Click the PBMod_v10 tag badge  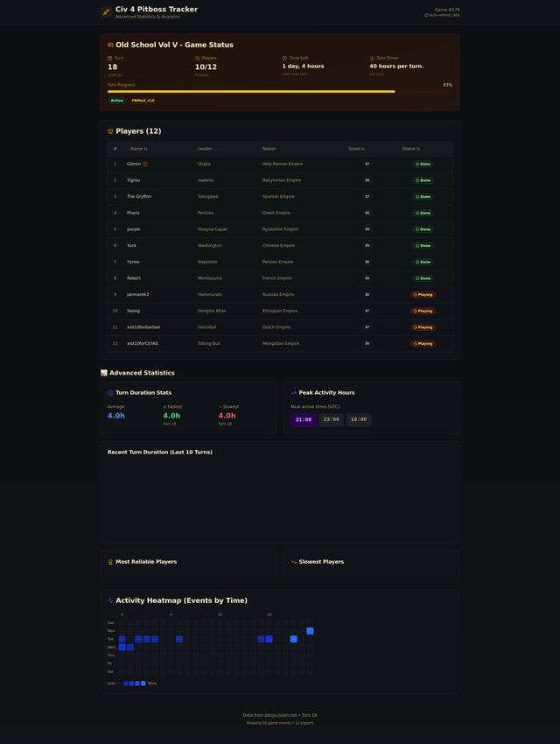[143, 101]
